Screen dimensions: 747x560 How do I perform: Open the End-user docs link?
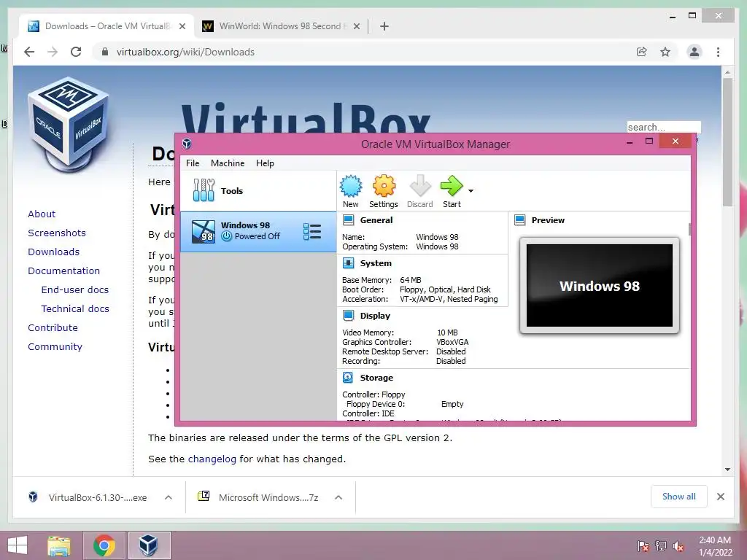75,289
